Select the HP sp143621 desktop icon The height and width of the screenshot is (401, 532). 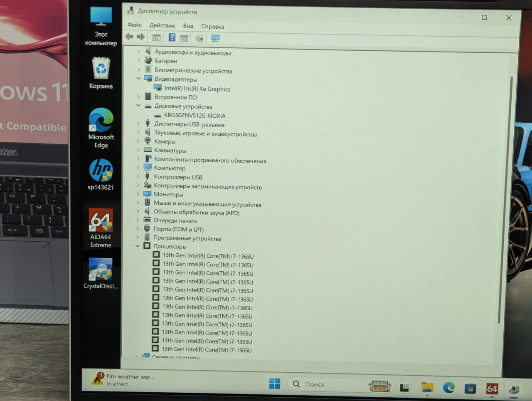(x=101, y=175)
